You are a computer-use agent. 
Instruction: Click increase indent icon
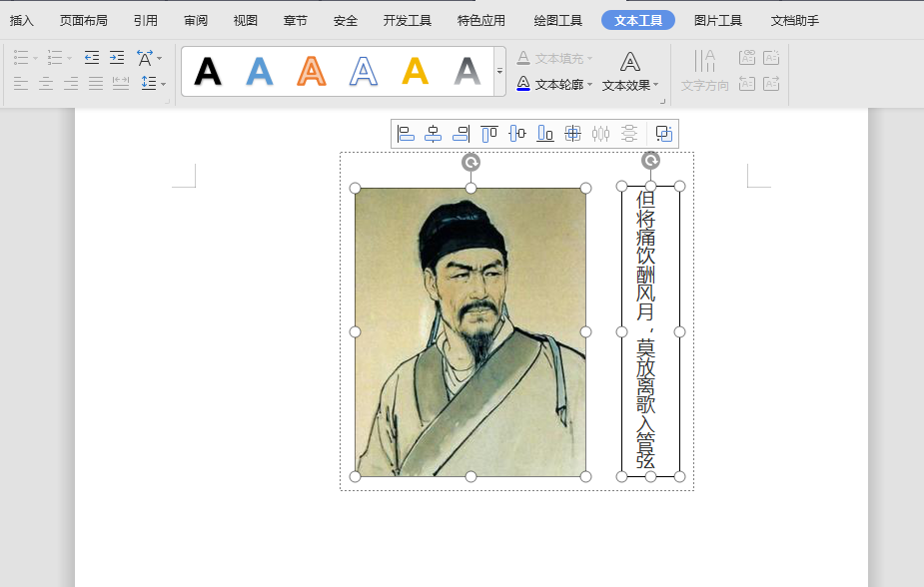(x=117, y=58)
